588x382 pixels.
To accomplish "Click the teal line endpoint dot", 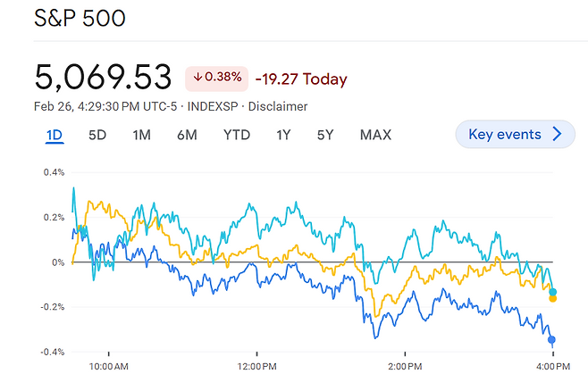I will 553,292.
